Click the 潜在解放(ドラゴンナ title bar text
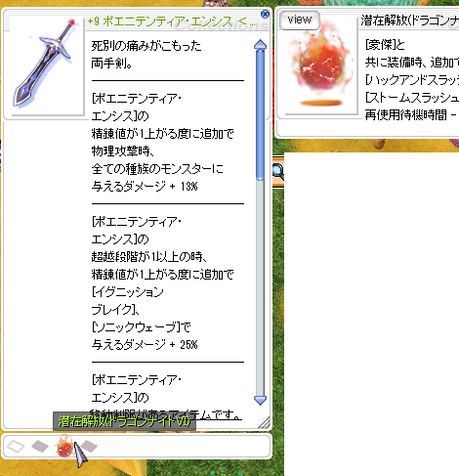The height and width of the screenshot is (476, 459). point(409,21)
